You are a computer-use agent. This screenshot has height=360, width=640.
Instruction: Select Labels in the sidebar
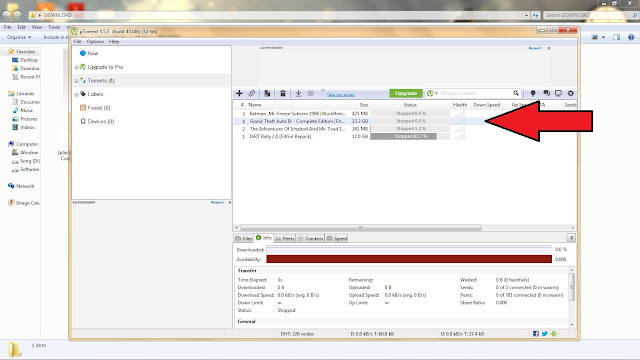click(95, 94)
